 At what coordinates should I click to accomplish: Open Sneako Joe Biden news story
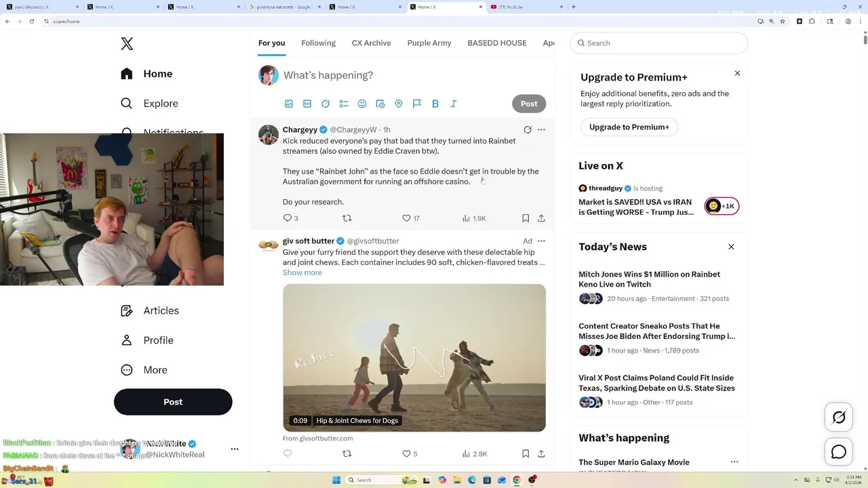[x=658, y=338]
